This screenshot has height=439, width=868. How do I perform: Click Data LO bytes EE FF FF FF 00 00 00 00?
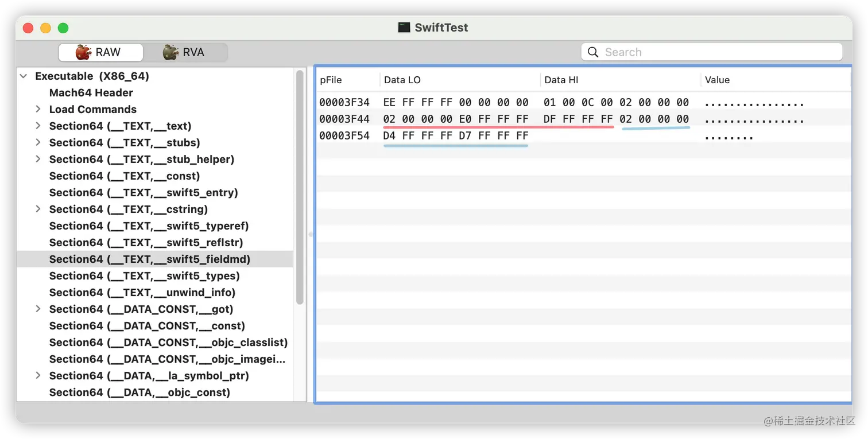[456, 102]
